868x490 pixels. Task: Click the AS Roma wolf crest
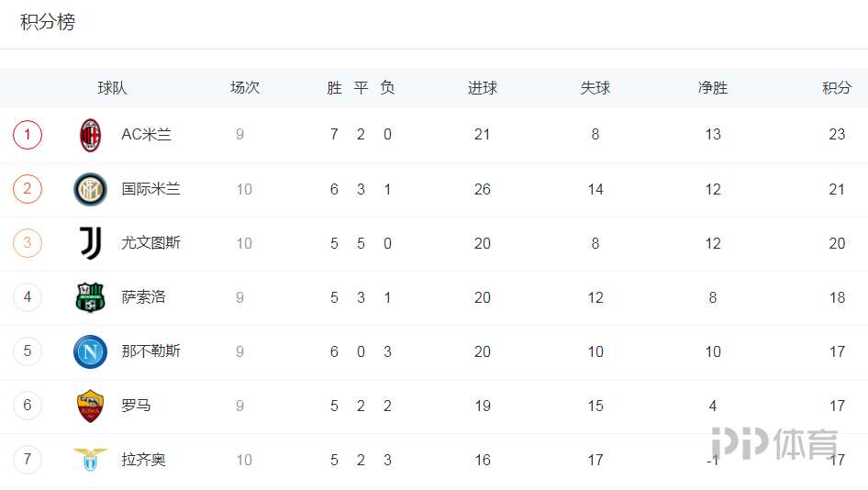90,406
